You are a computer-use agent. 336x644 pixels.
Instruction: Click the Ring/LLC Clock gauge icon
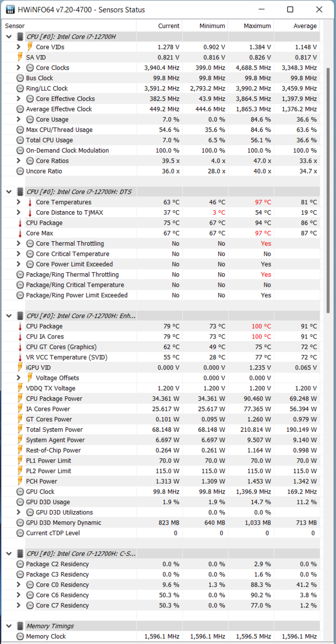(20, 88)
